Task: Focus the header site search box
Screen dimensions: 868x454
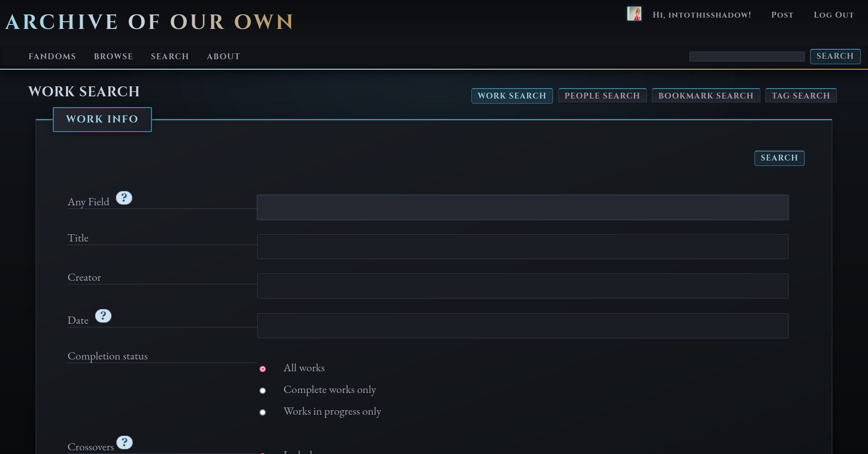Action: [747, 57]
